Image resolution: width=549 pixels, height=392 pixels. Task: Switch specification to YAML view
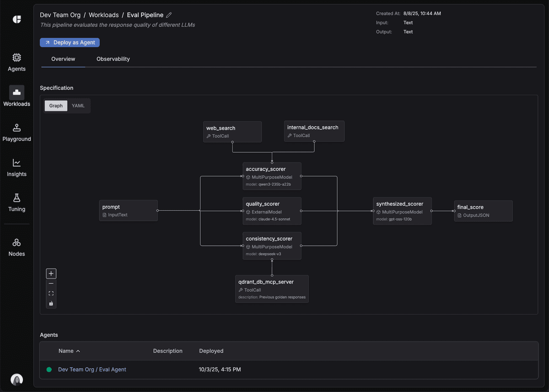tap(78, 105)
